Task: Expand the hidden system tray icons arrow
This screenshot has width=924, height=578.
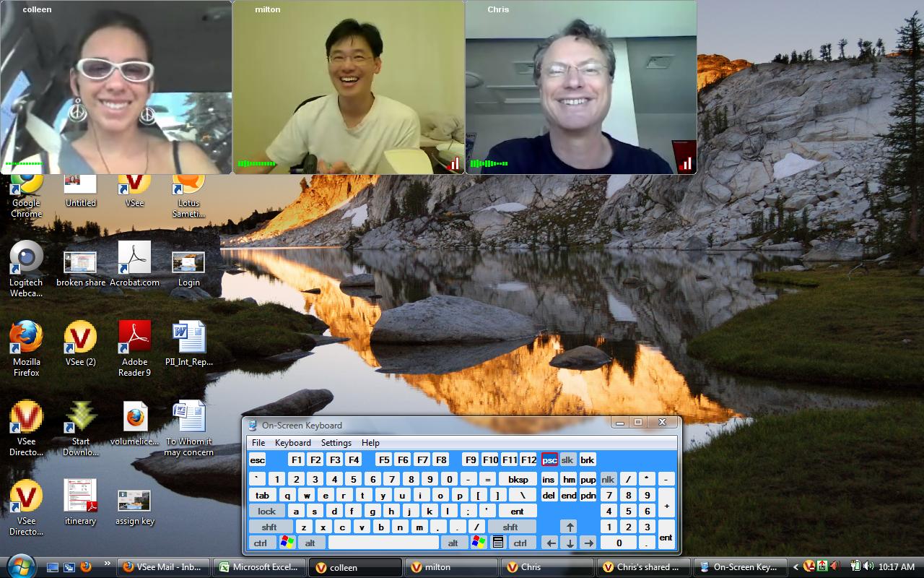Action: pyautogui.click(x=796, y=567)
